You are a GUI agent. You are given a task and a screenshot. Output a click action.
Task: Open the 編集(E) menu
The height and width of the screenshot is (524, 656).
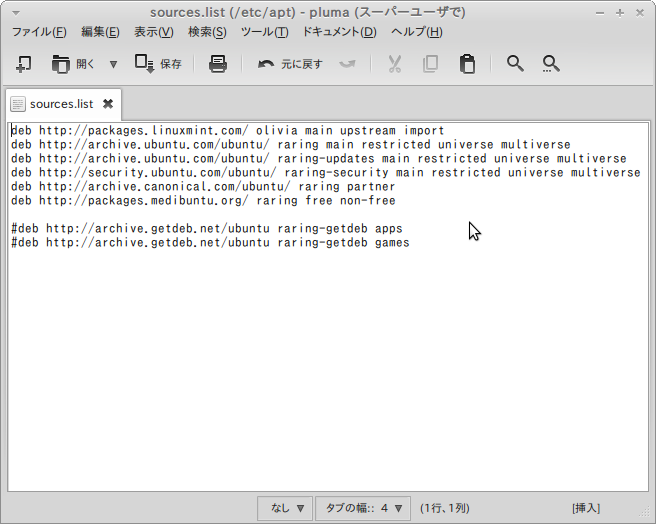click(100, 32)
